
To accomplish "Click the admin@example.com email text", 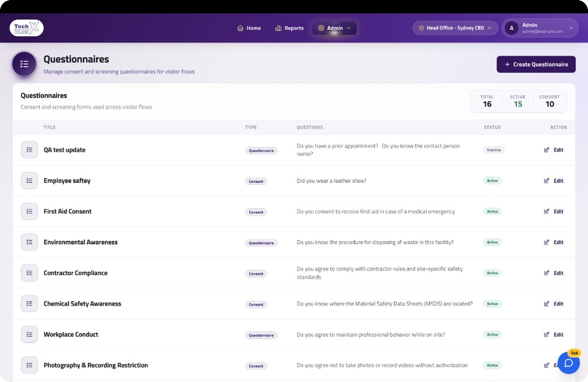I will (x=542, y=31).
